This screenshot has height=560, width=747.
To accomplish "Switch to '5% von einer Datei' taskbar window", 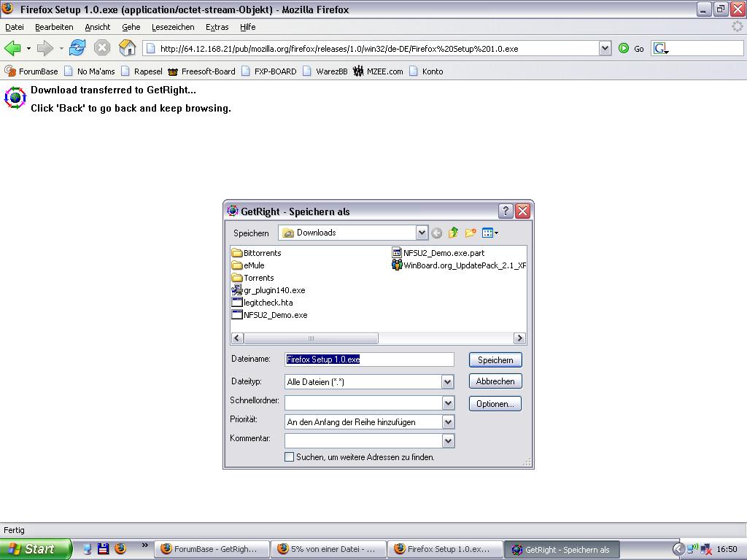I will (329, 550).
